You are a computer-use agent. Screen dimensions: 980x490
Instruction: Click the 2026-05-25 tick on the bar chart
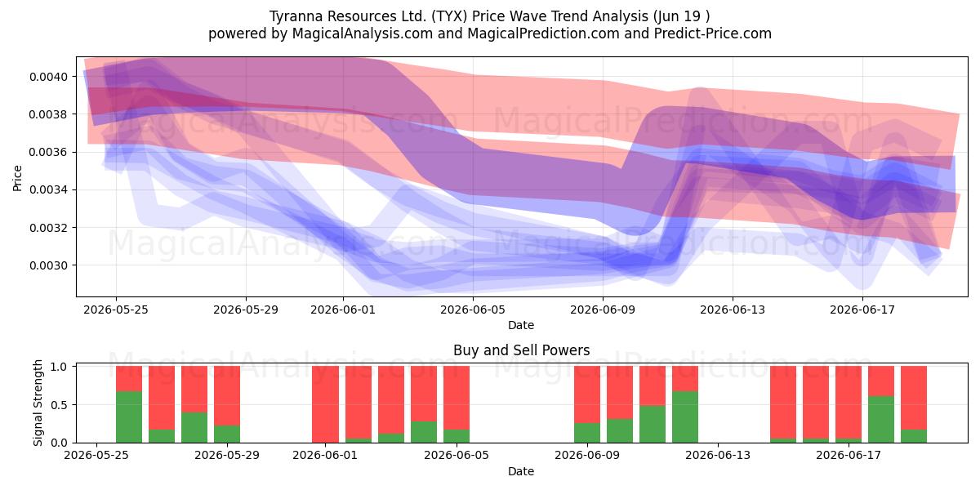click(96, 456)
